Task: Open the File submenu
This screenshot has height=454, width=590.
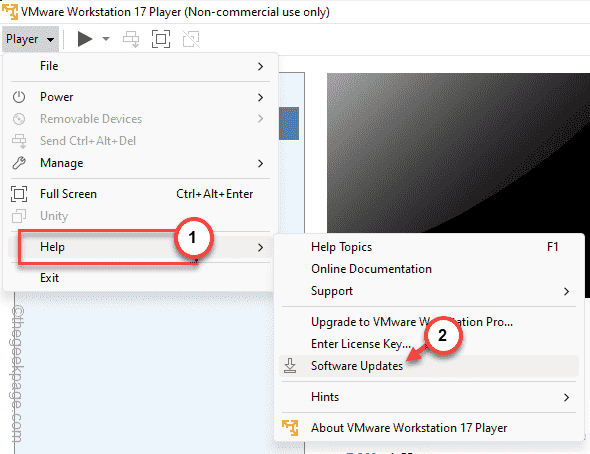Action: 140,66
